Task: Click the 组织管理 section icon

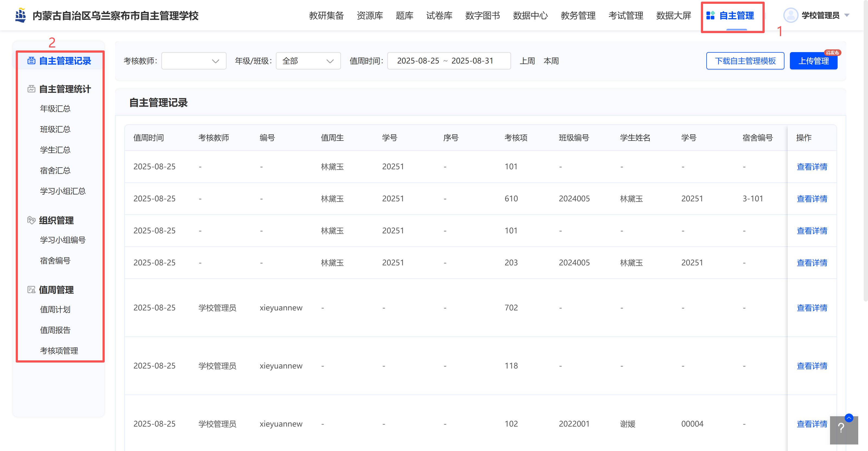Action: point(31,220)
